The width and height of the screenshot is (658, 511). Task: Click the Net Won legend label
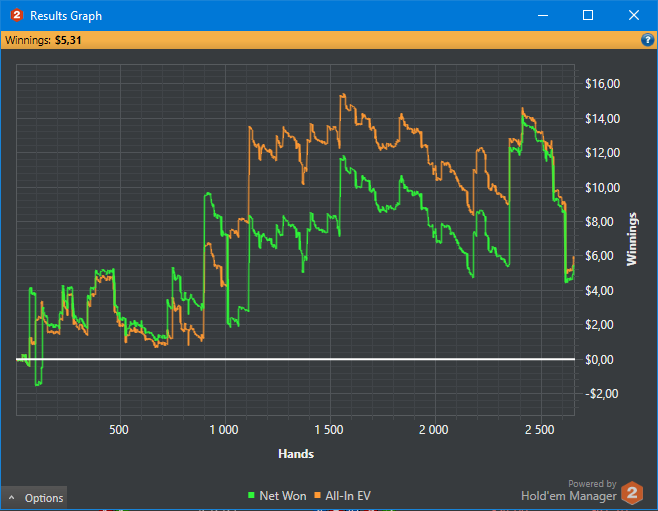click(x=282, y=496)
